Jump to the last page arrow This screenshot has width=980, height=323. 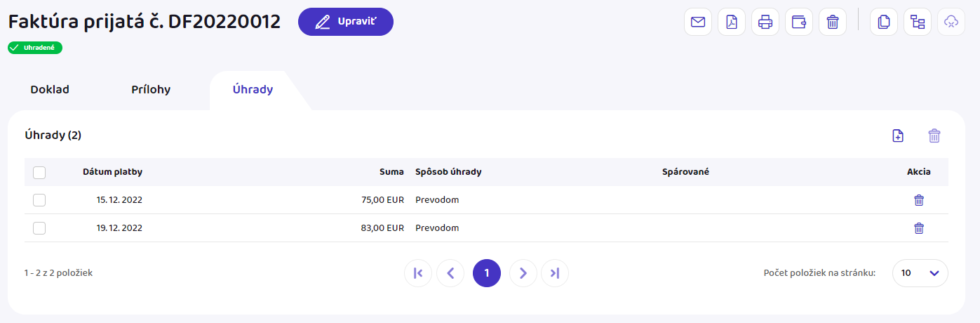pos(554,273)
